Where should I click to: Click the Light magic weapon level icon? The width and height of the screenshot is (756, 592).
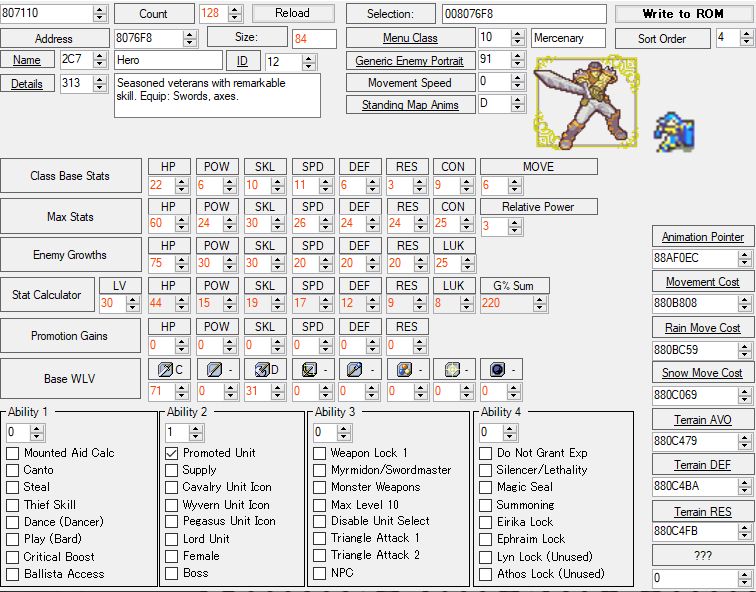(x=452, y=370)
